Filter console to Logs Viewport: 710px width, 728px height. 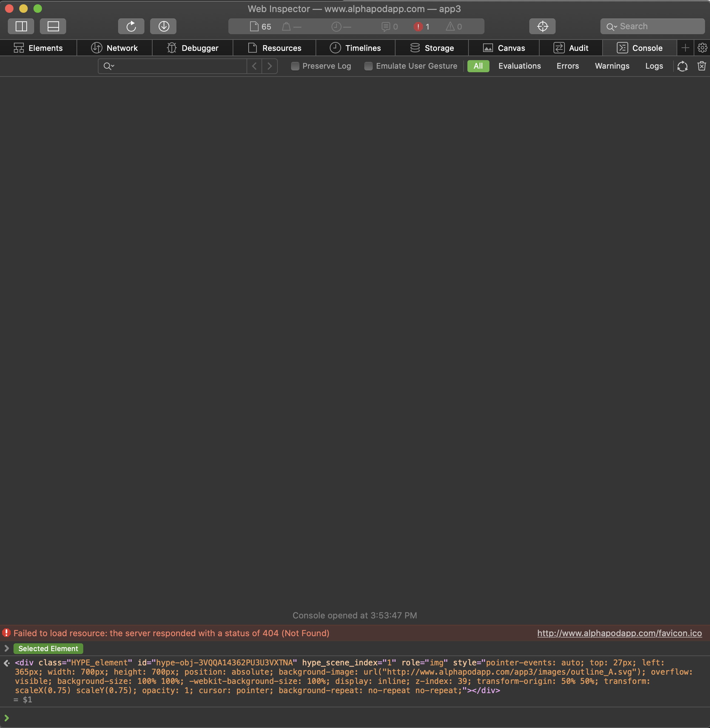click(654, 66)
